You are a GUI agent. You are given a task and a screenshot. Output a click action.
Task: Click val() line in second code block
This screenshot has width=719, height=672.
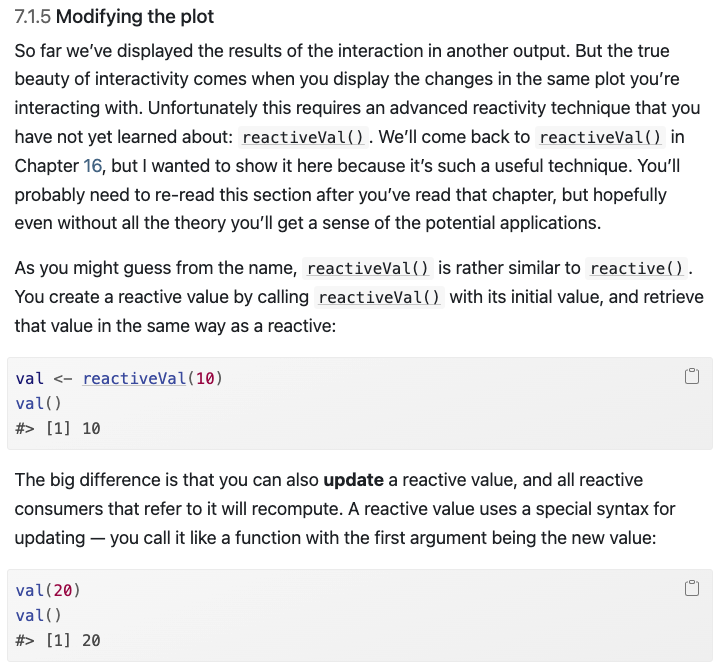pyautogui.click(x=32, y=615)
